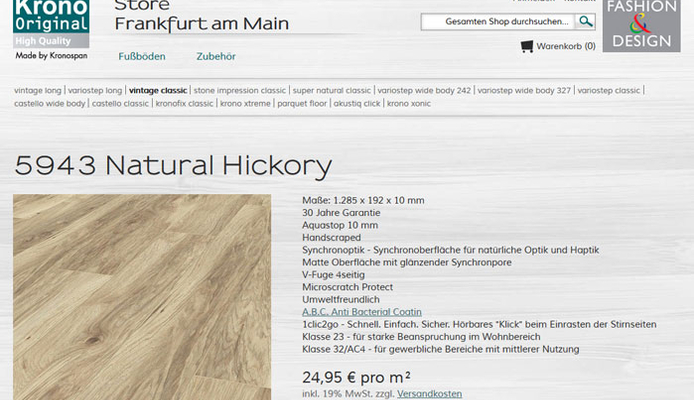The image size is (694, 400).
Task: Open Warenkorb (0) link
Action: 566,46
